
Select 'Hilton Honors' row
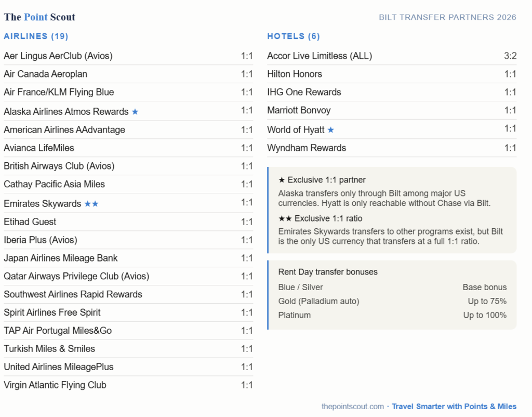(392, 74)
